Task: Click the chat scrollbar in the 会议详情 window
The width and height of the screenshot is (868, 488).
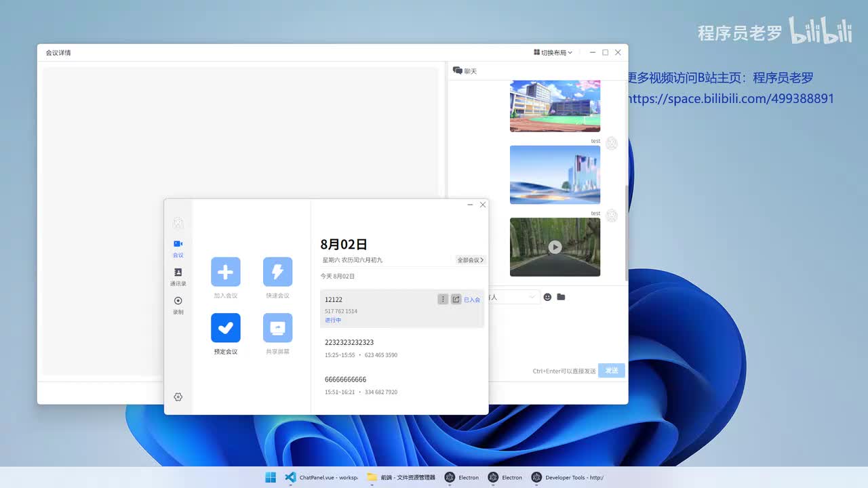Action: (x=626, y=234)
